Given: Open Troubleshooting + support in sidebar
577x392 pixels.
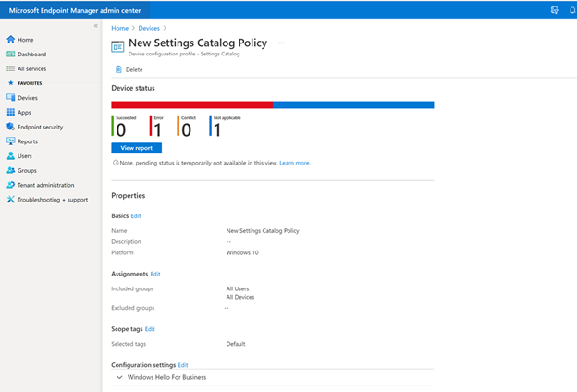Looking at the screenshot, I should coord(53,200).
